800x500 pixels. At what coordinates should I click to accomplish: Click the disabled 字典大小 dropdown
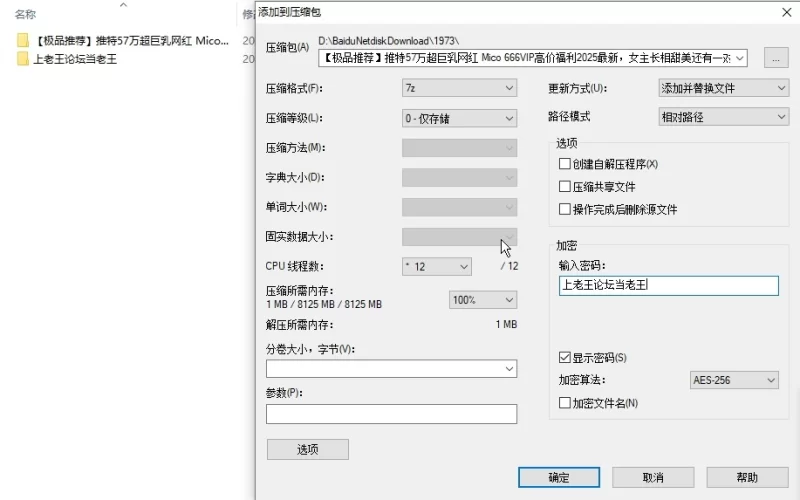tap(459, 178)
